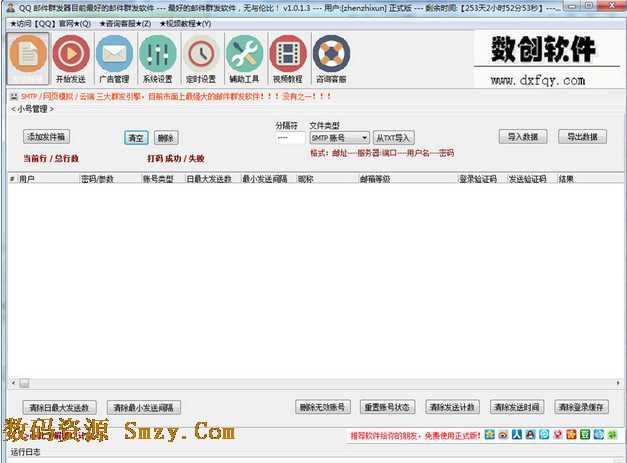Share via the QZone yellow star icon

[489, 435]
